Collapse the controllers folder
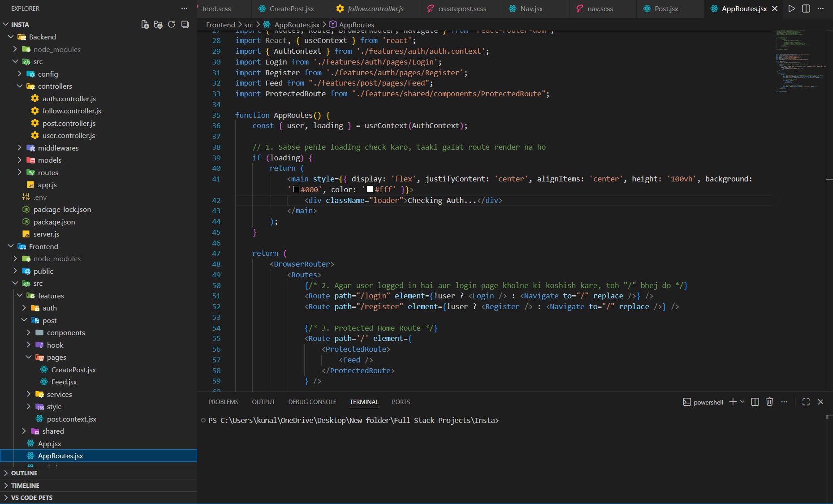The height and width of the screenshot is (504, 833). [x=55, y=86]
